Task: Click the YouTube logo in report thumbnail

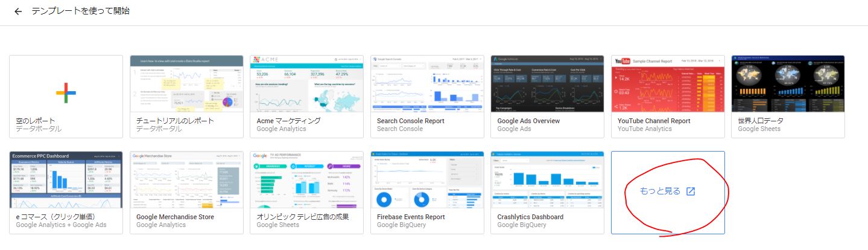Action: (x=621, y=61)
